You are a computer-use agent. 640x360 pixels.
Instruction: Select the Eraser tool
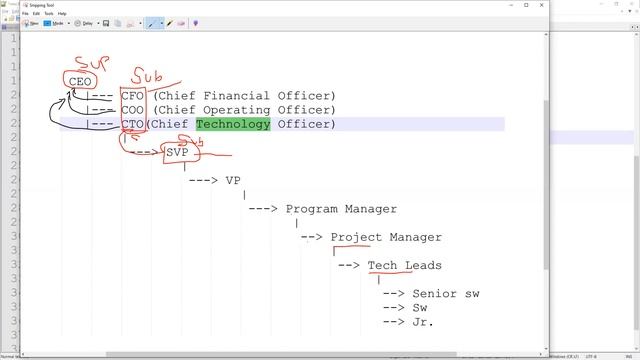[181, 24]
